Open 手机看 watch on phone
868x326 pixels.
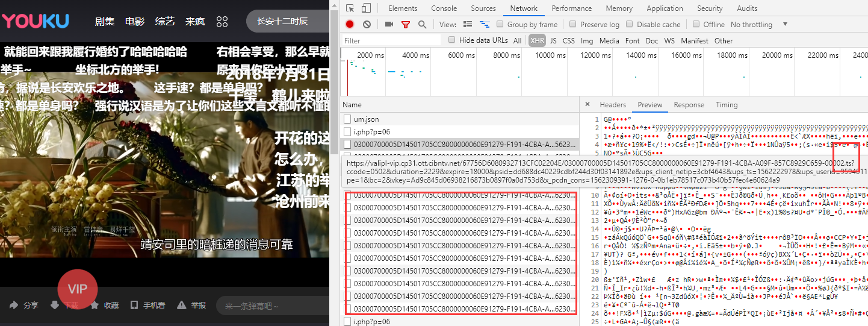[148, 306]
